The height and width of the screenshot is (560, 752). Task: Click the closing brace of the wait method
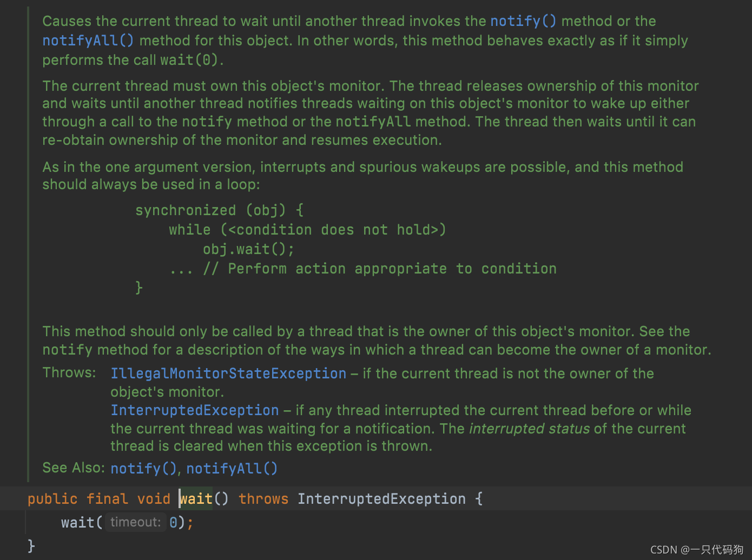pos(31,545)
